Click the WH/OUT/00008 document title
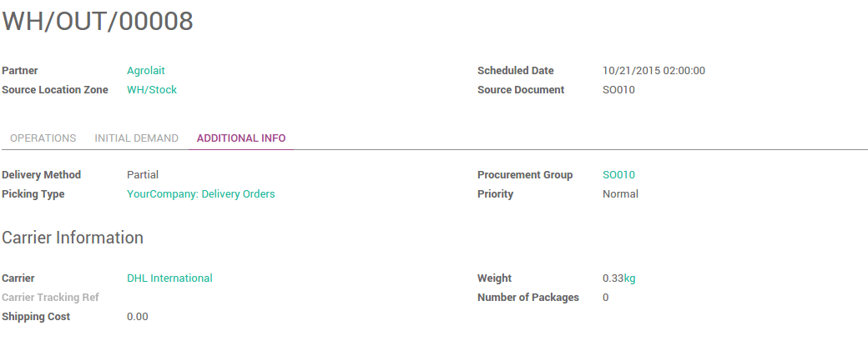This screenshot has height=341, width=868. 98,23
